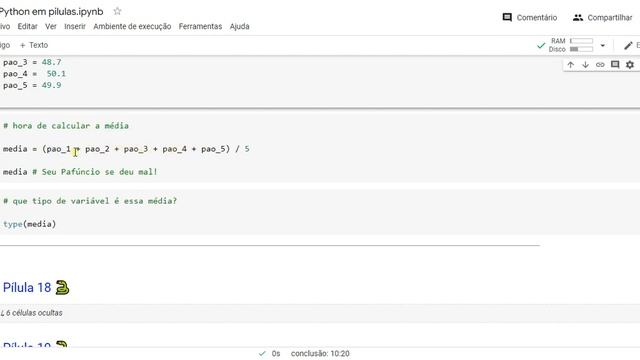This screenshot has width=640, height=360.
Task: Click the 'Seu Pafúncio se deu mal!' comment
Action: point(95,172)
